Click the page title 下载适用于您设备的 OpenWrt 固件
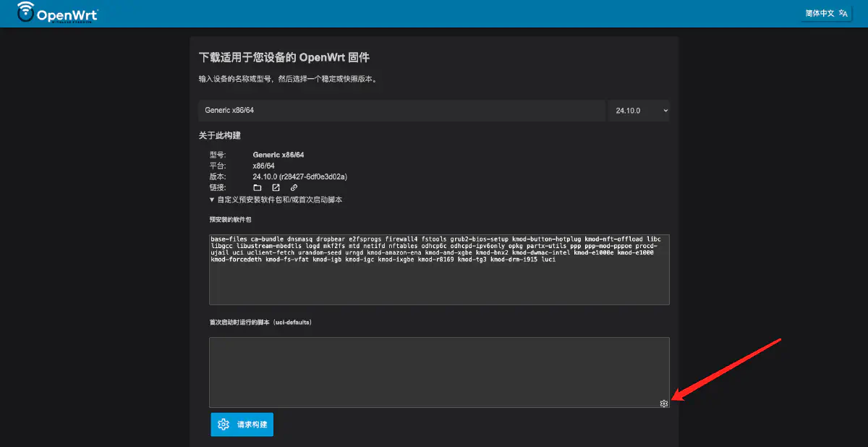868x447 pixels. pyautogui.click(x=284, y=57)
